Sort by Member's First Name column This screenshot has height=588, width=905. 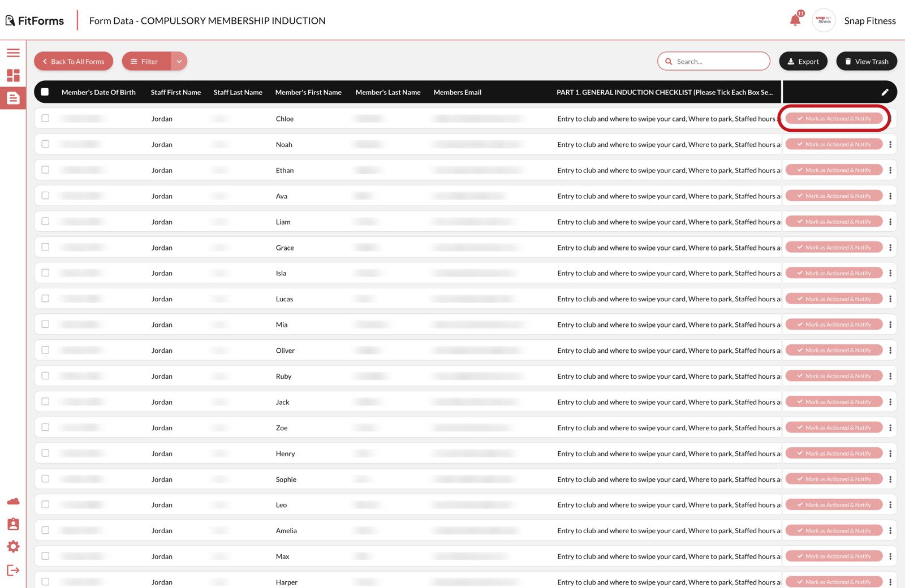tap(308, 92)
